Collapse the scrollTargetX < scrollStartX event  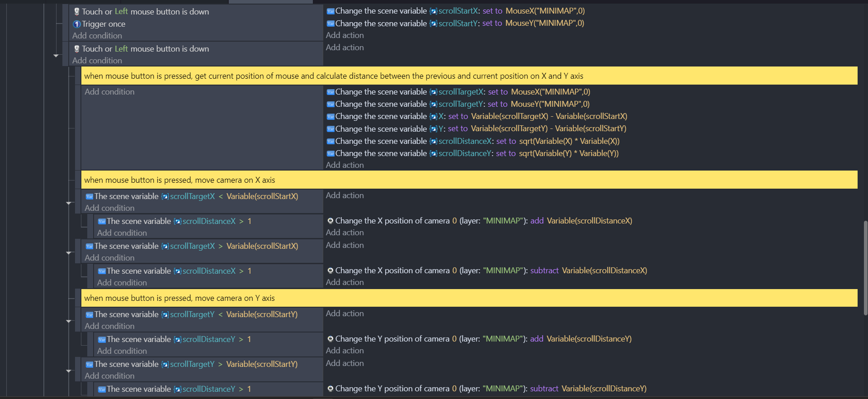pyautogui.click(x=69, y=203)
